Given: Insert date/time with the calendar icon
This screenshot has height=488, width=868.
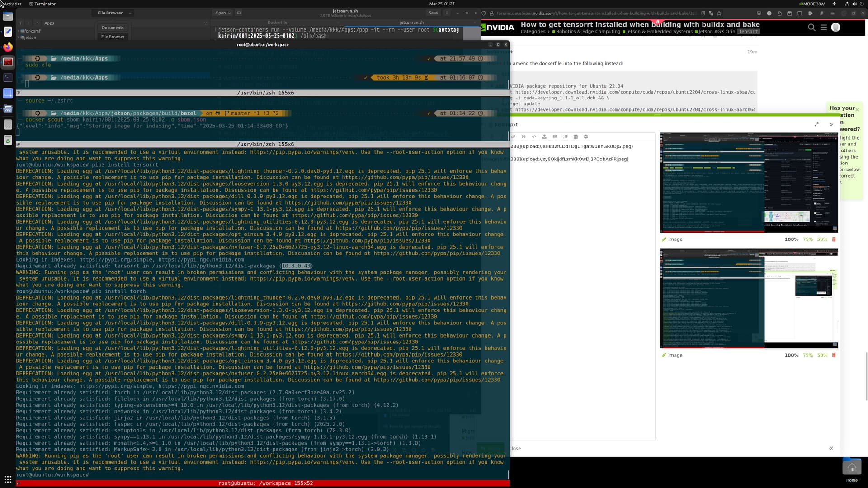Looking at the screenshot, I should (576, 136).
